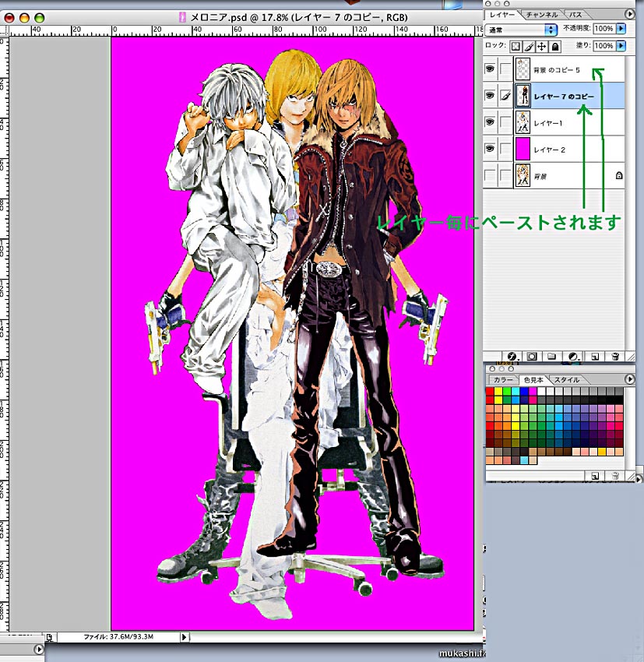This screenshot has width=644, height=662.
Task: Open the swatches panel flyout menu
Action: 629,379
